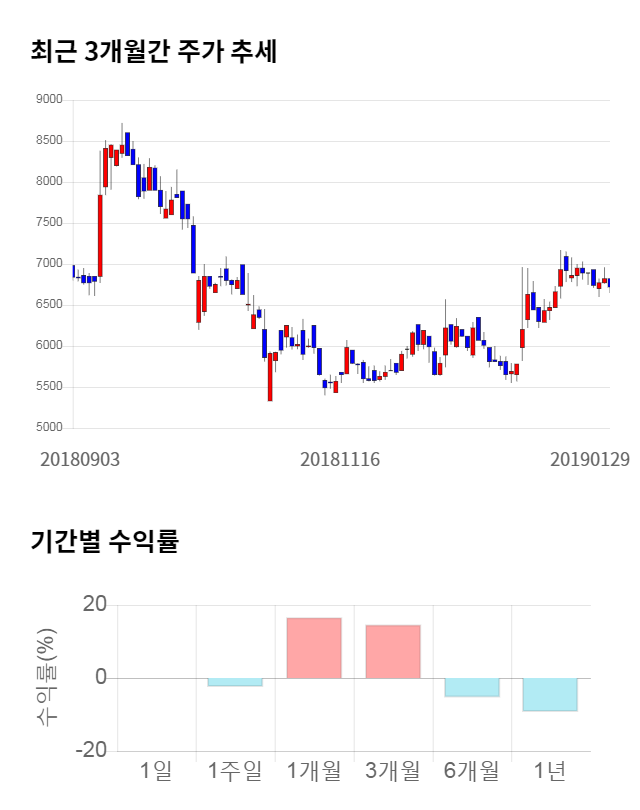640x810 pixels.
Task: Click the 수익률(%) vertical axis title
Action: [47, 678]
